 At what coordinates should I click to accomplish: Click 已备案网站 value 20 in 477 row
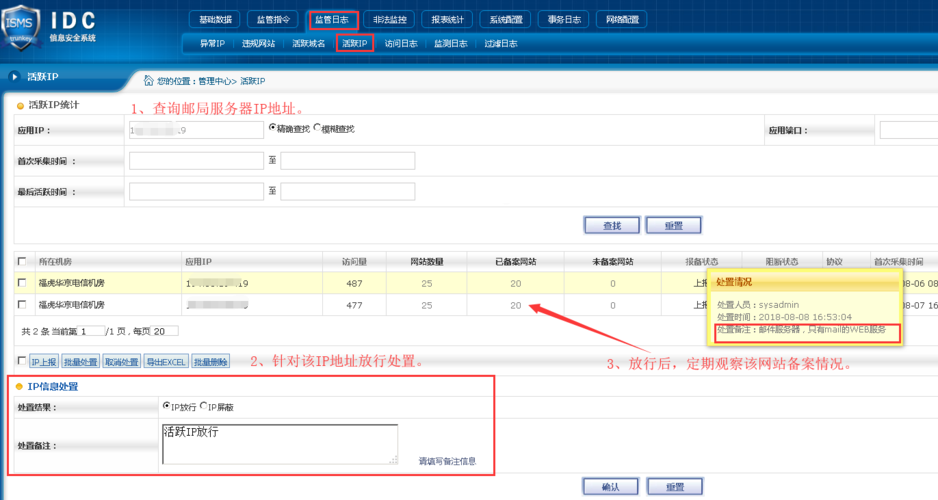516,305
